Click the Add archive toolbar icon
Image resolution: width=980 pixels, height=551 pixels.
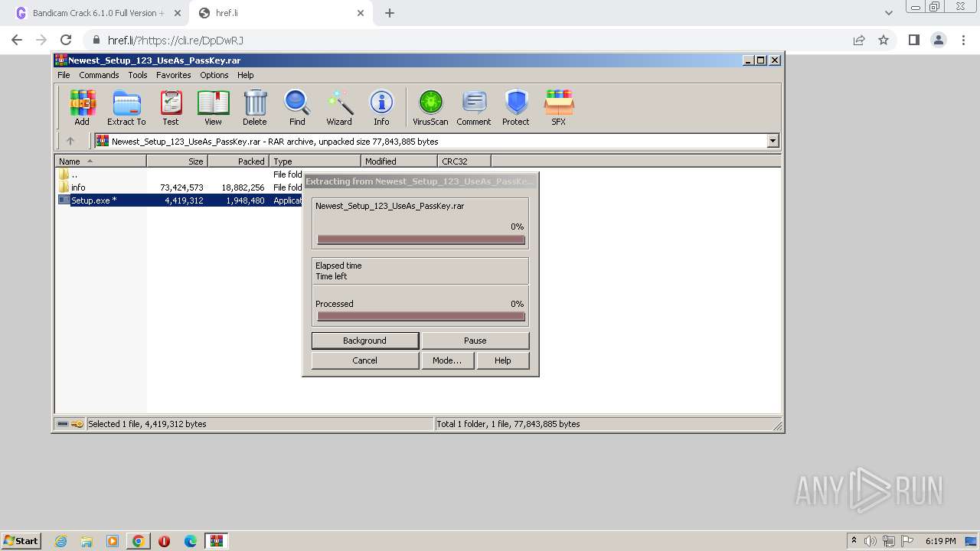click(82, 108)
